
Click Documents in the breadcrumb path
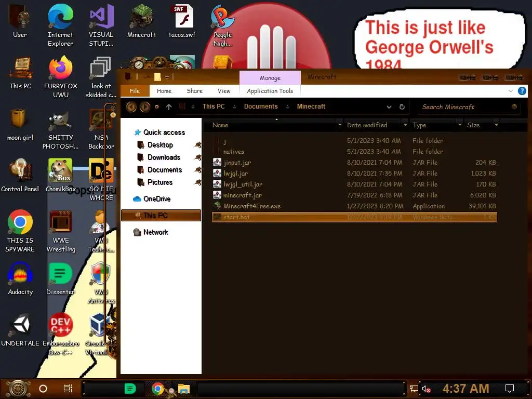click(x=261, y=107)
